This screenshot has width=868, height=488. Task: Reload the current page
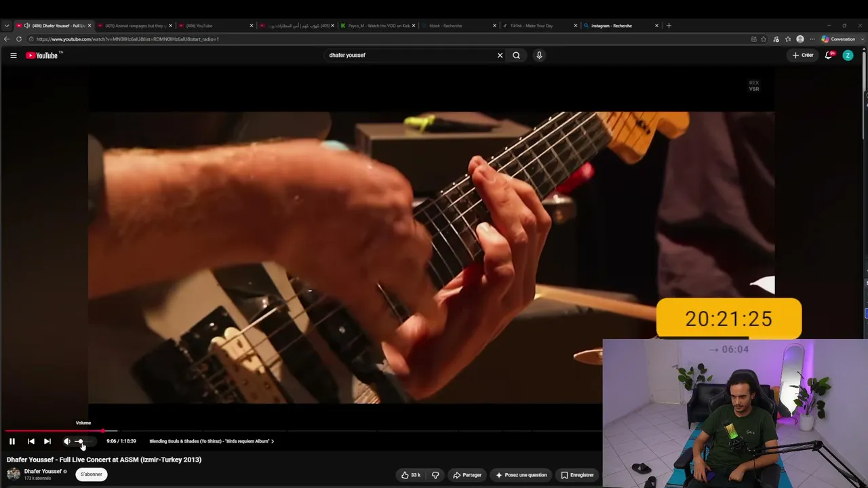[19, 39]
